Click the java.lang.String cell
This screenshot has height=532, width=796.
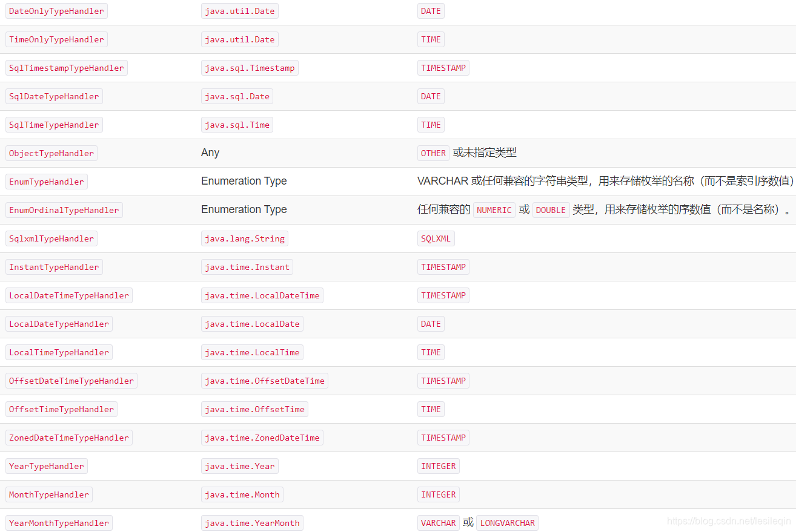coord(245,238)
